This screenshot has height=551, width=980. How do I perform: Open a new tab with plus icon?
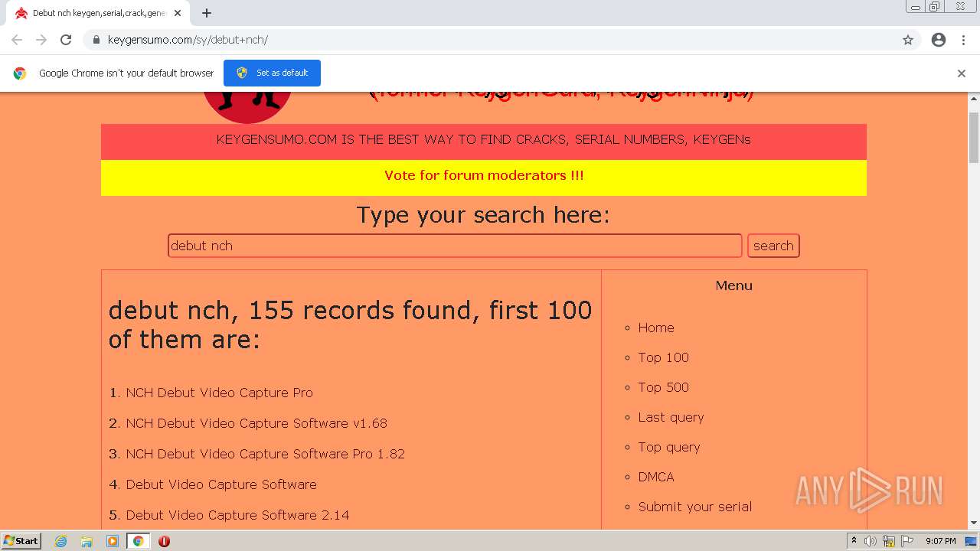207,13
